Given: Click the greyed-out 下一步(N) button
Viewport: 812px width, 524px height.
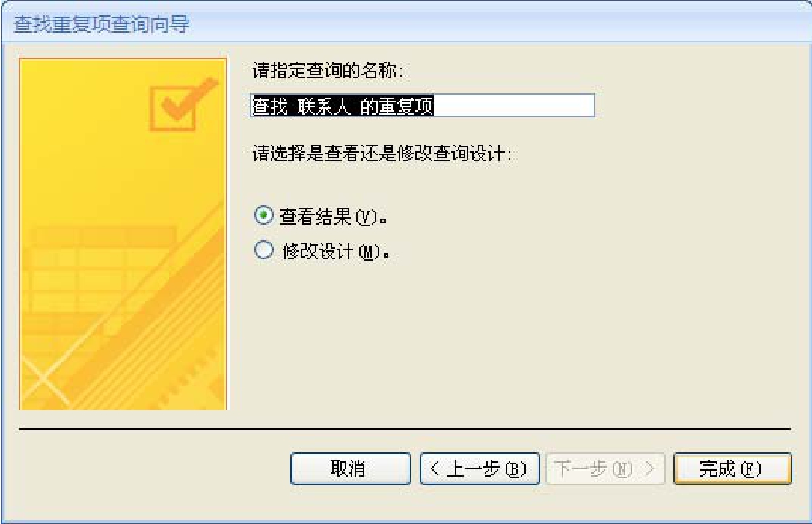Looking at the screenshot, I should [x=605, y=469].
